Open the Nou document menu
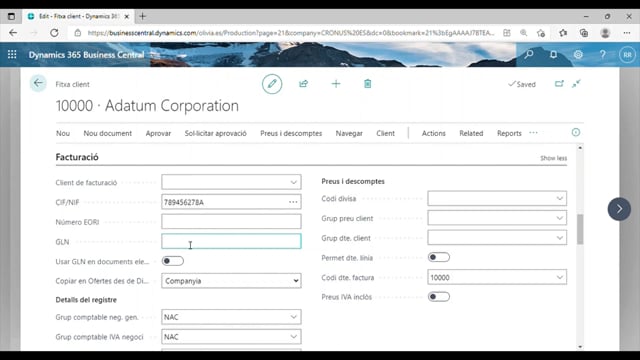640x360 pixels. [x=108, y=133]
